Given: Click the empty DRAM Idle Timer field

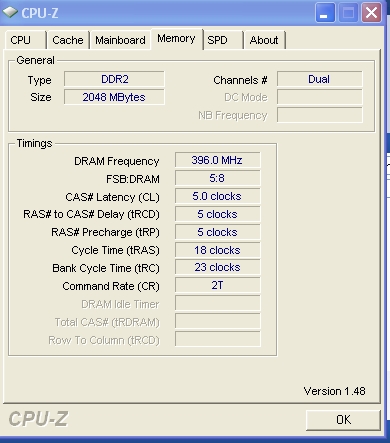Looking at the screenshot, I should pyautogui.click(x=218, y=304).
